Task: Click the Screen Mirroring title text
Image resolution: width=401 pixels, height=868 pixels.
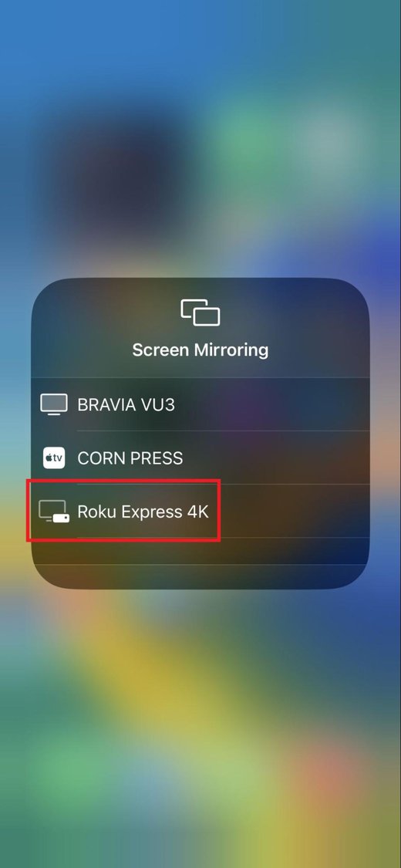Action: 200,350
